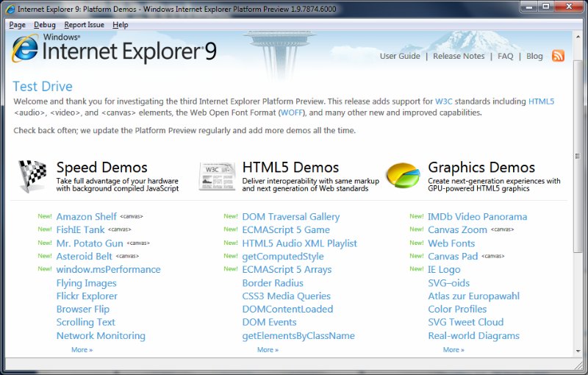Click the IE icon in title bar
588x375 pixels.
[x=10, y=9]
